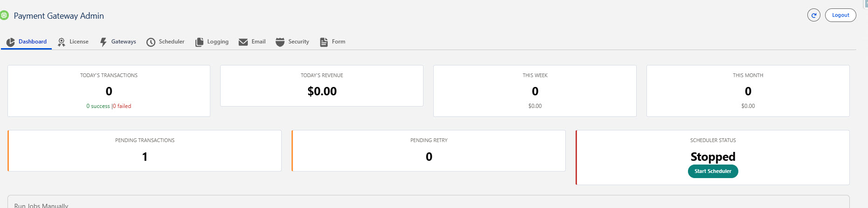Go to the Security tab

[299, 42]
